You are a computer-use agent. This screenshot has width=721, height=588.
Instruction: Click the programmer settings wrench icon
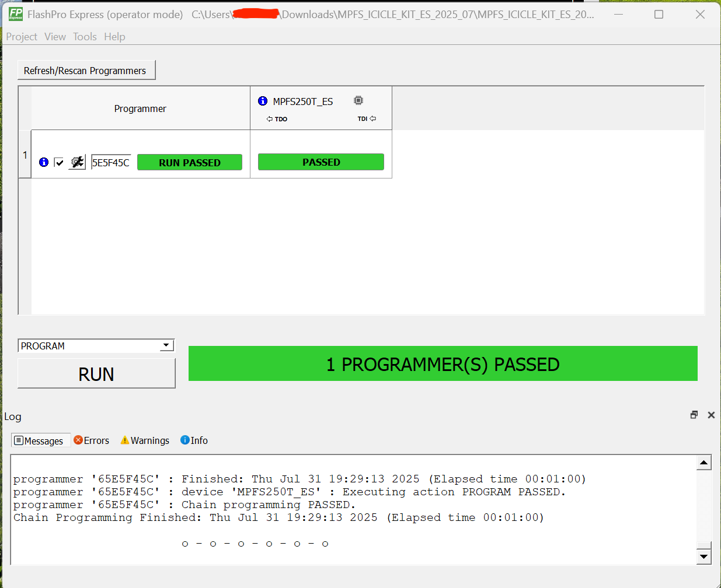pyautogui.click(x=77, y=162)
